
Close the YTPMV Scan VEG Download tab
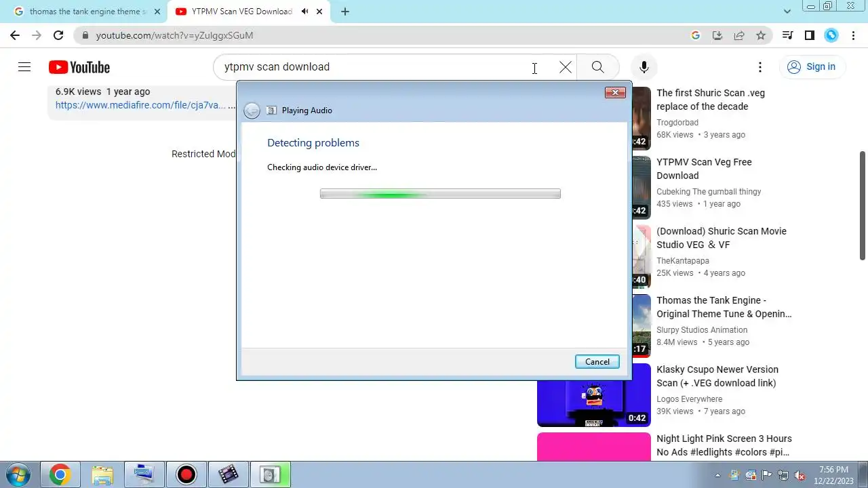click(x=319, y=12)
